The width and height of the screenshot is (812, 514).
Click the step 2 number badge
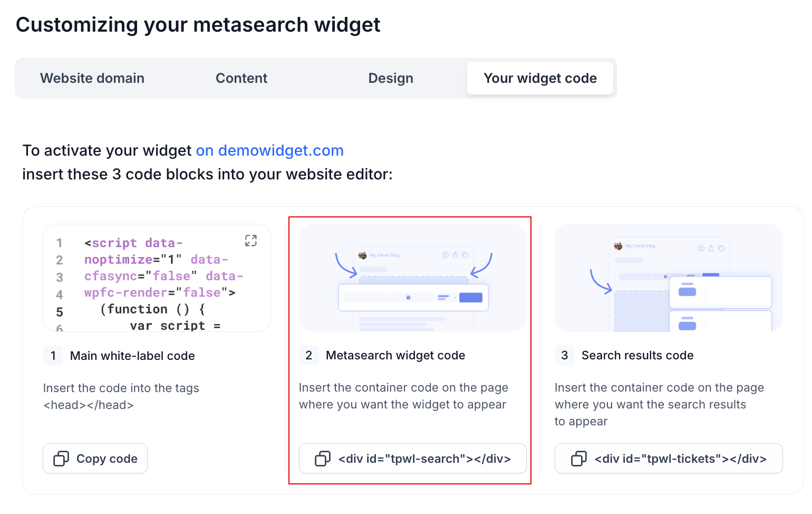(309, 355)
